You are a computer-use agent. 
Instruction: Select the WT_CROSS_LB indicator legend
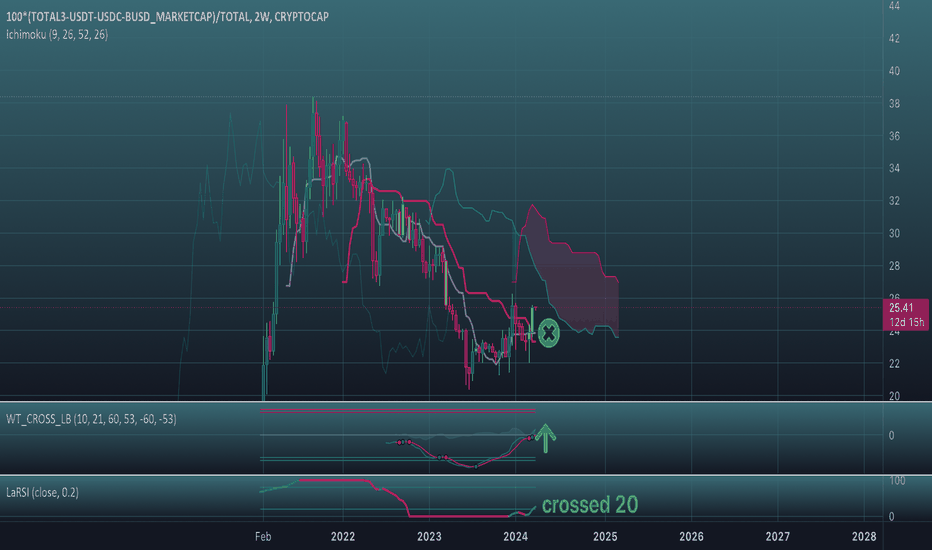click(91, 419)
